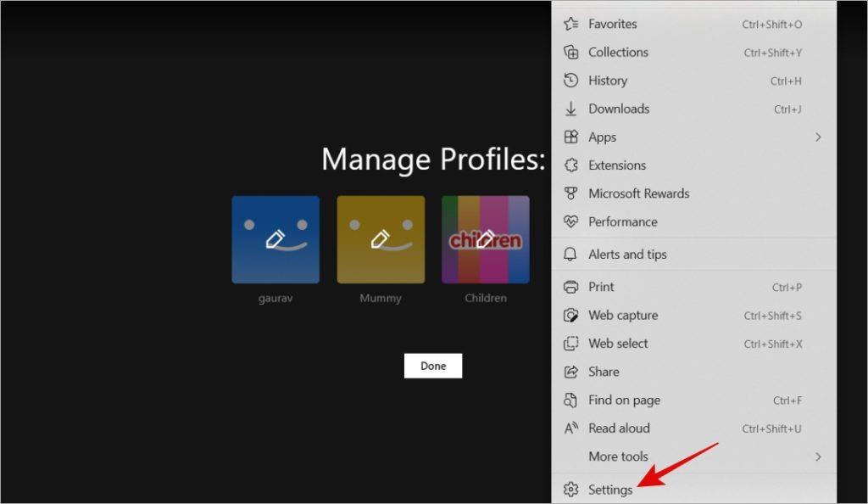
Task: Click the gaurav profile name
Action: (x=275, y=298)
